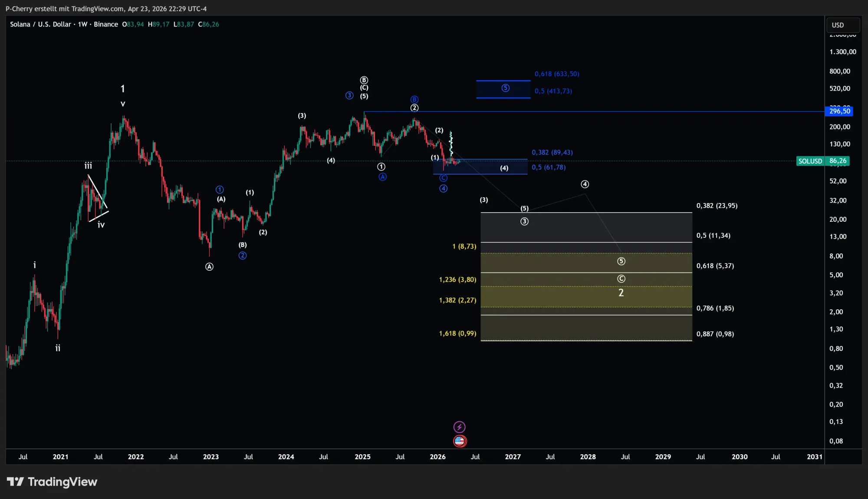Click the 2031 label on time axis

(815, 457)
